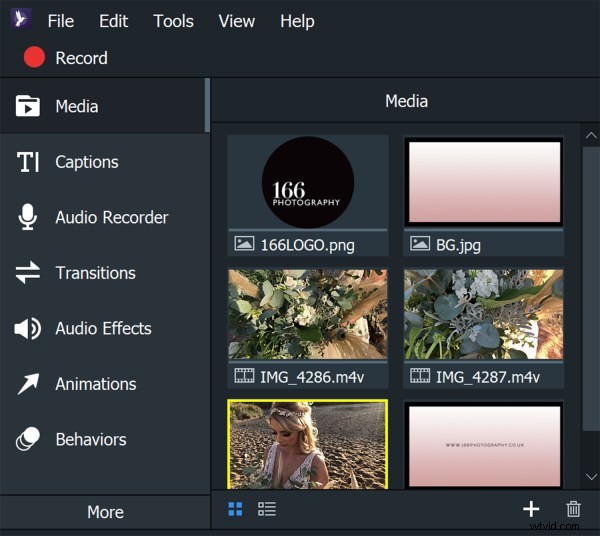Click the Camtasia app logo icon
Viewport: 600px width, 536px height.
[x=21, y=18]
